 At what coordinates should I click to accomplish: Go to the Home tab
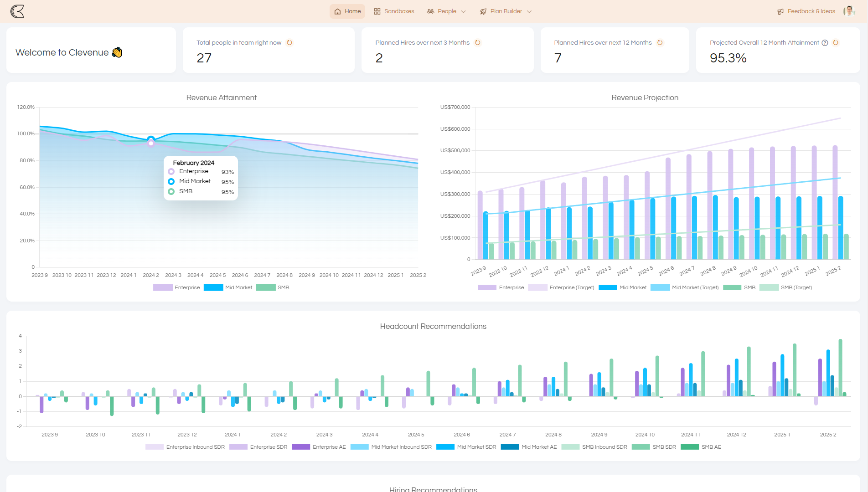click(x=347, y=11)
